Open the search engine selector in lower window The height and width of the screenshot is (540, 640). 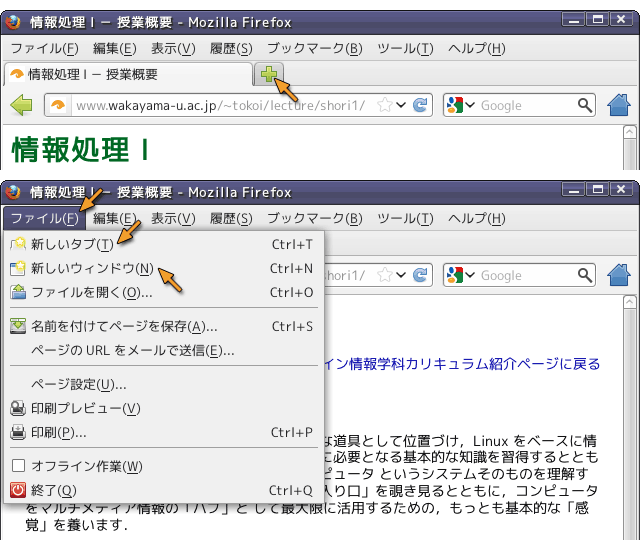(x=461, y=275)
